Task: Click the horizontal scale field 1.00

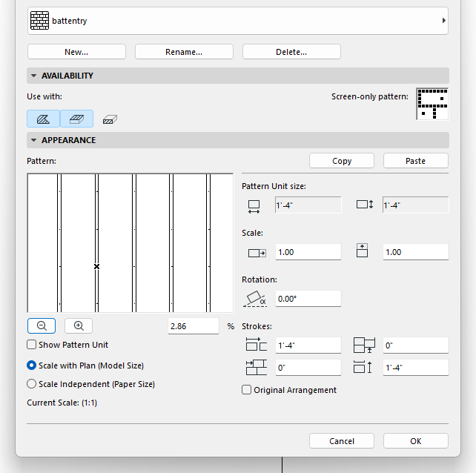Action: point(308,252)
